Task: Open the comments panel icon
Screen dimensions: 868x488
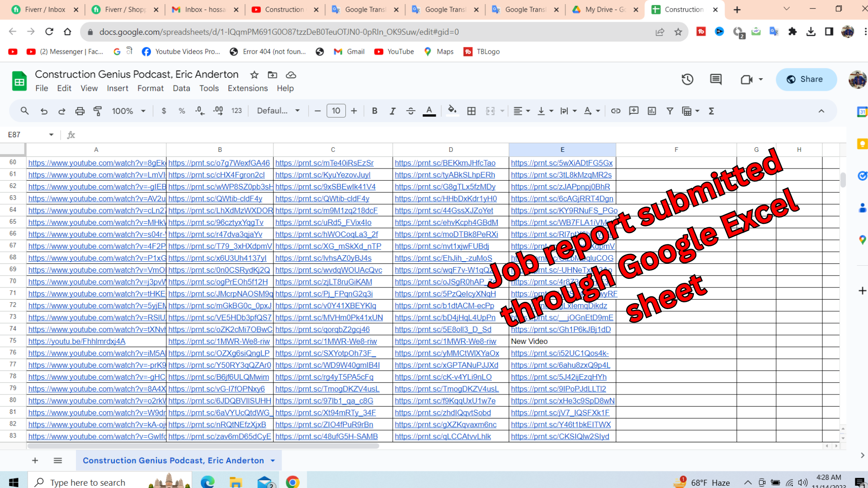Action: [716, 80]
